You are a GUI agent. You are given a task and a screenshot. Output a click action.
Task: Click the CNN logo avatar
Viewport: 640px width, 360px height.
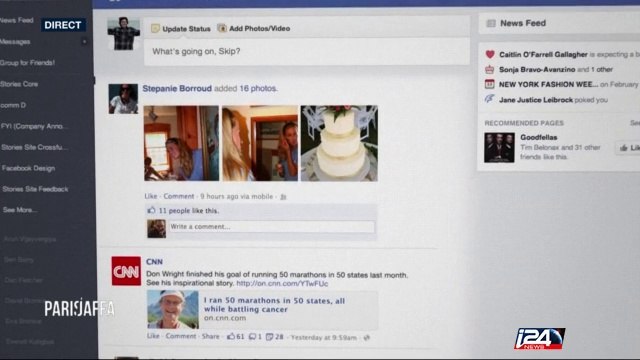(x=126, y=271)
